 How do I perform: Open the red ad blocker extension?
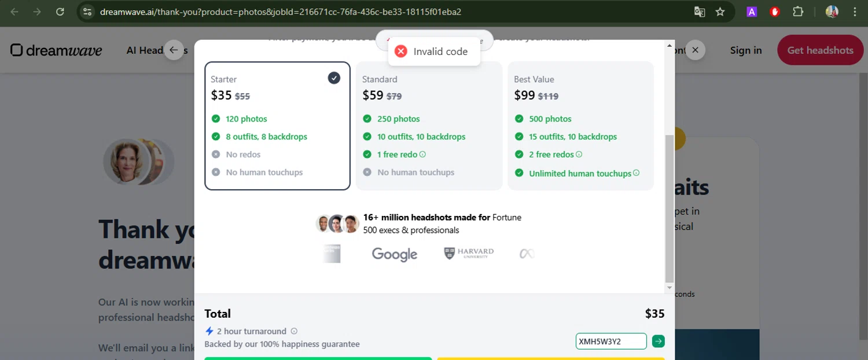(775, 12)
